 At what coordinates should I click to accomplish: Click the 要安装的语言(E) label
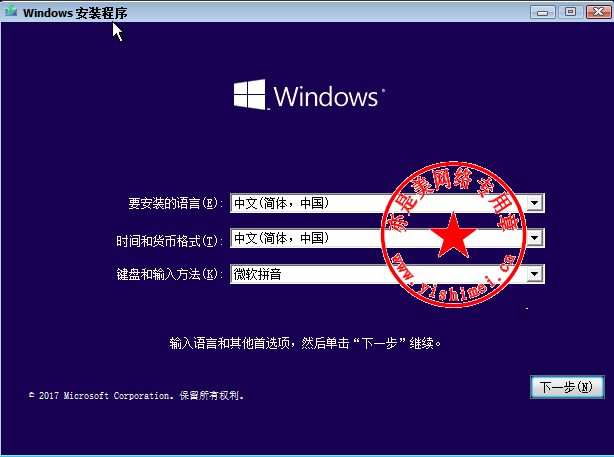[175, 203]
